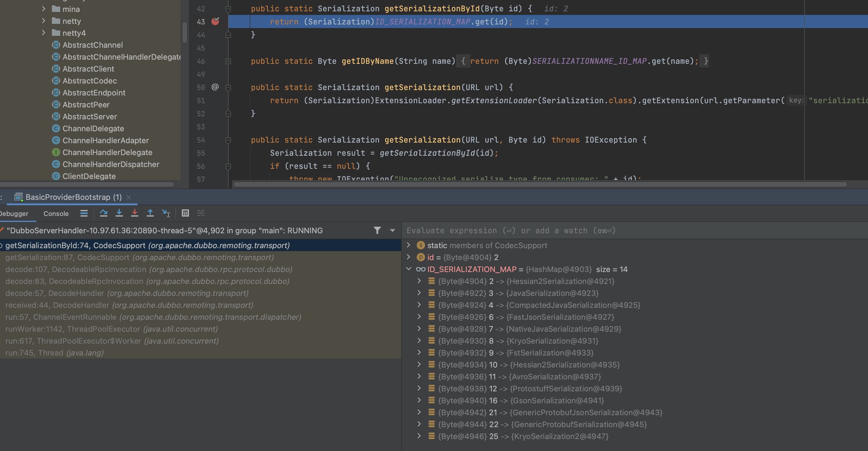Collapse the ID_SERIALIZATION_MAP variable
The image size is (868, 451).
point(408,269)
